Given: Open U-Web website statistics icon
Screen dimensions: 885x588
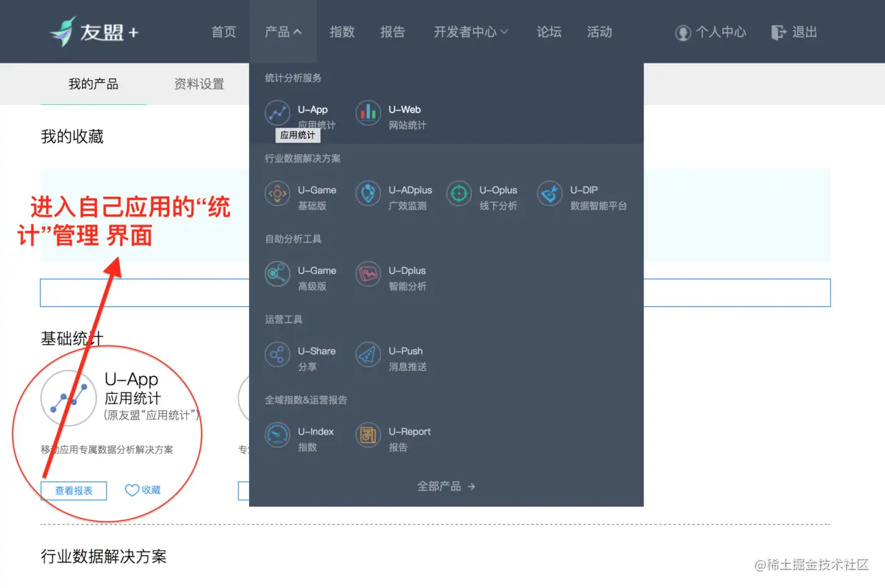Looking at the screenshot, I should point(368,113).
